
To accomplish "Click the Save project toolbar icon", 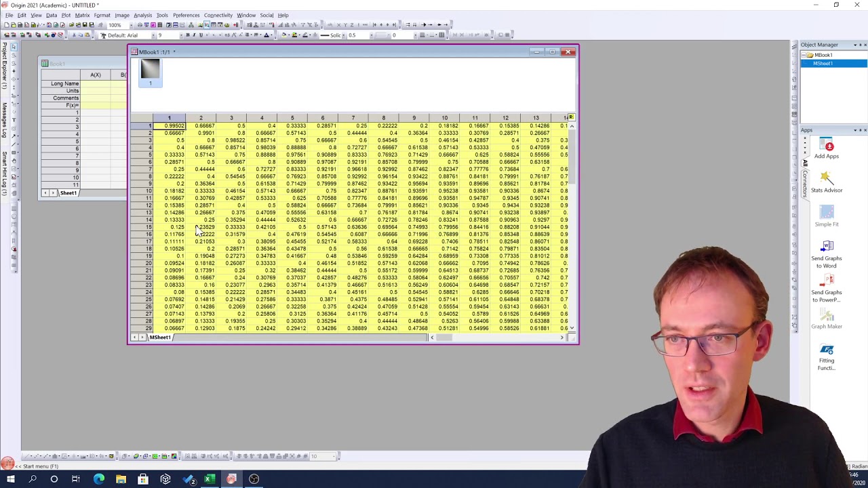I will 85,25.
